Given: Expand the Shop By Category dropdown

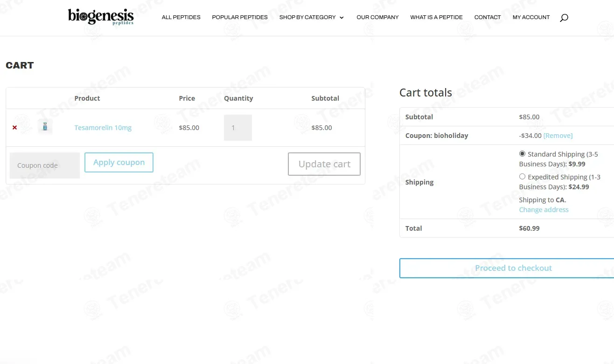Looking at the screenshot, I should pyautogui.click(x=311, y=17).
